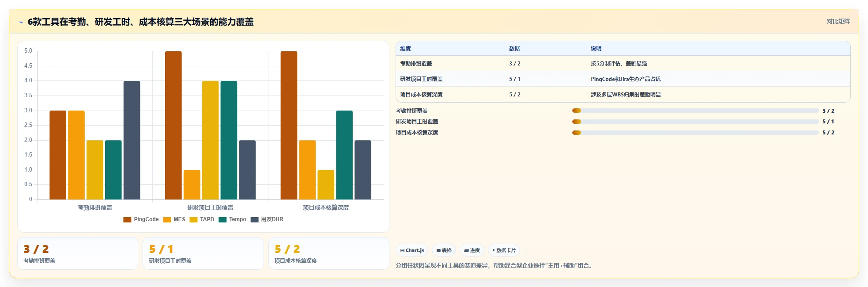Toggle TAPD series in the chart legend
868x287 pixels.
pyautogui.click(x=202, y=219)
